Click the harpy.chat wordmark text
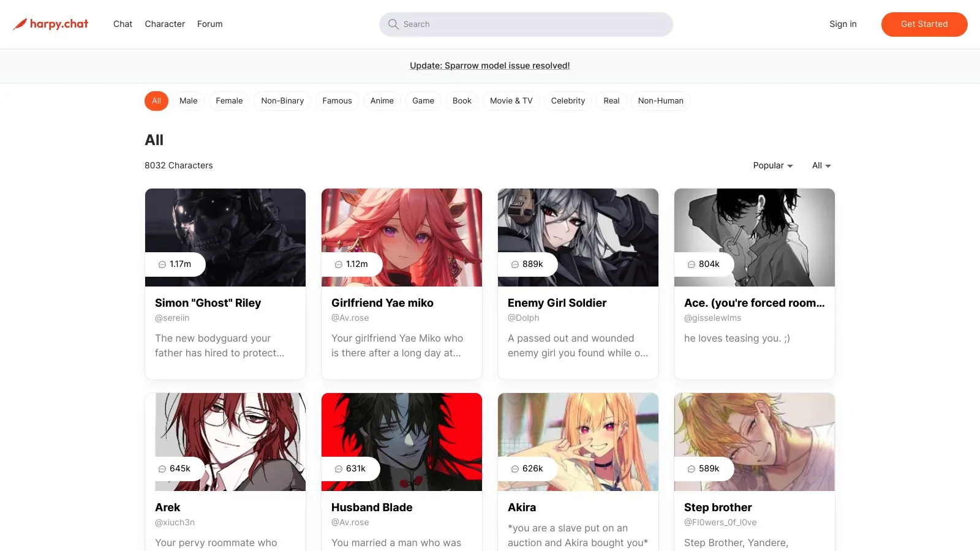Image resolution: width=980 pixels, height=551 pixels. pyautogui.click(x=59, y=24)
